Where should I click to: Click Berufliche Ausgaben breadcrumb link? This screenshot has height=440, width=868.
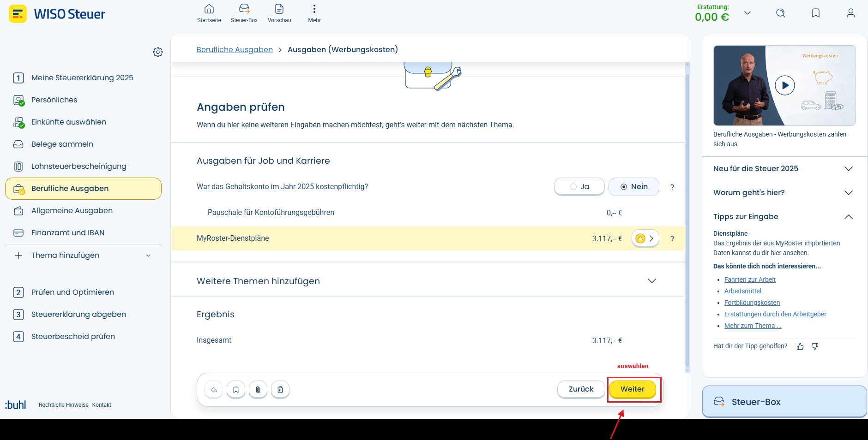point(235,49)
